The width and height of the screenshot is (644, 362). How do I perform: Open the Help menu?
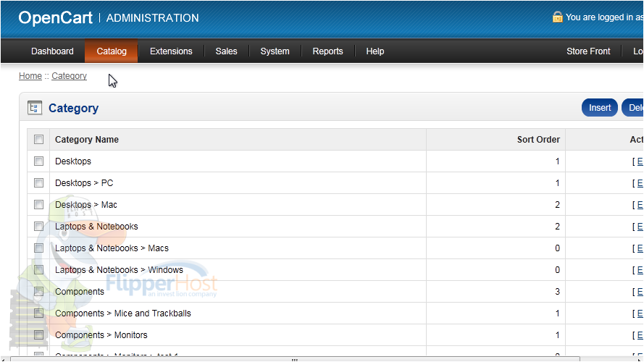[375, 51]
